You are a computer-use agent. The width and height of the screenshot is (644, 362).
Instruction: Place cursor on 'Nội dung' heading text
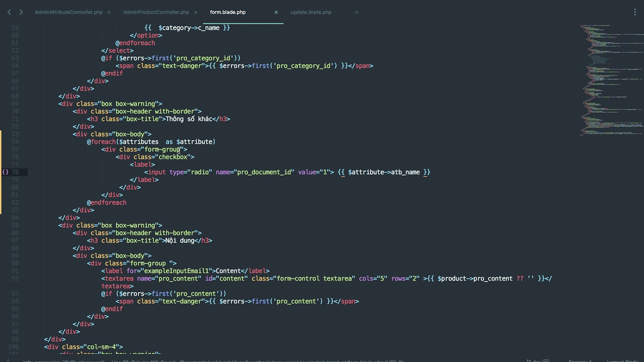180,240
